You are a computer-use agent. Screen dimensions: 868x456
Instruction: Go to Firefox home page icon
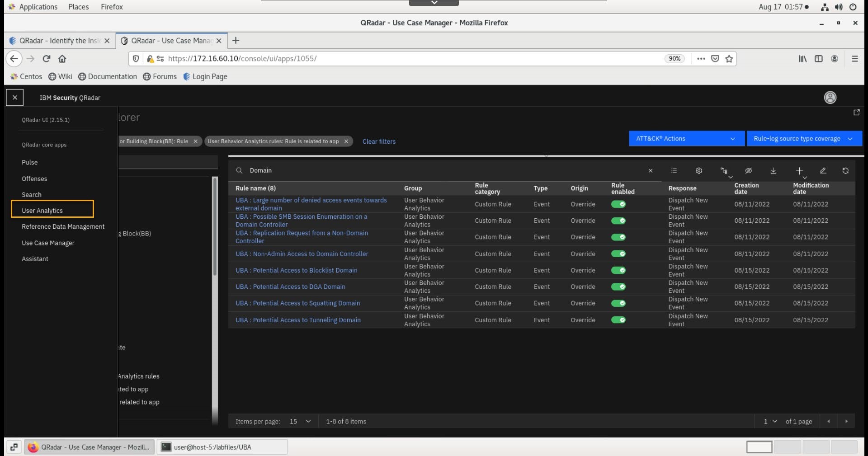62,59
